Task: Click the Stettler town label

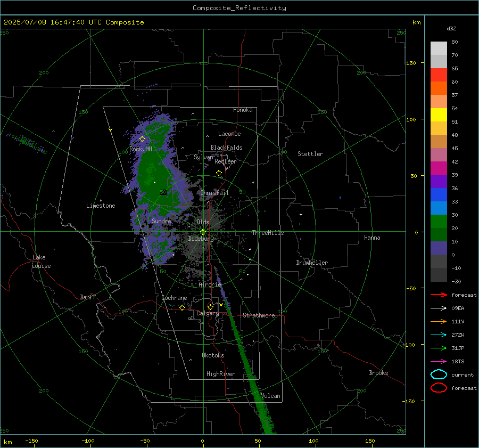Action: coord(310,154)
